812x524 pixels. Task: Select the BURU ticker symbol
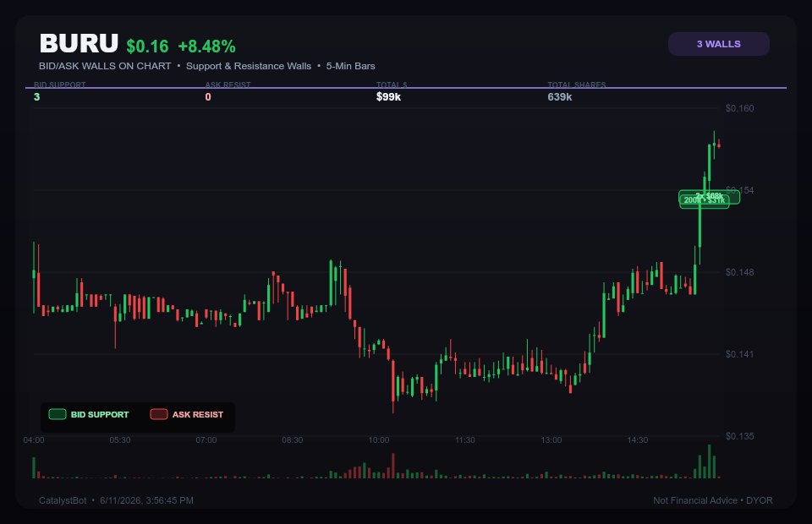[79, 43]
